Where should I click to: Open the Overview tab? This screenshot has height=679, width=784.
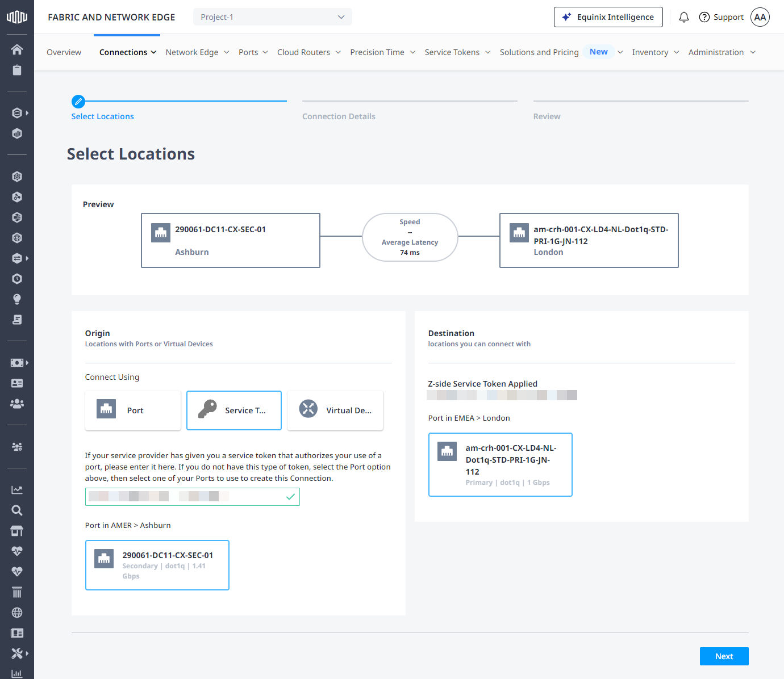click(x=64, y=52)
